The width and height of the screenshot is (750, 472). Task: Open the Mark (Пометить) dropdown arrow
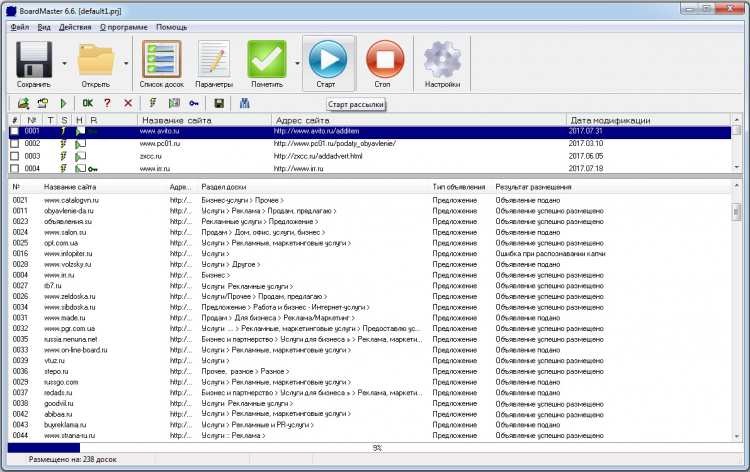coord(297,63)
